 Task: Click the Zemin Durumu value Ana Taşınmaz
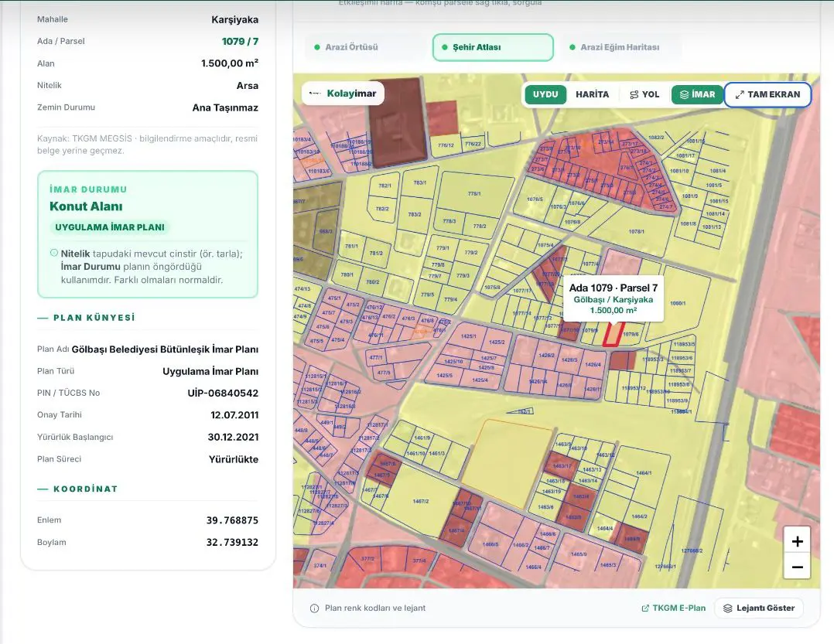pyautogui.click(x=226, y=108)
